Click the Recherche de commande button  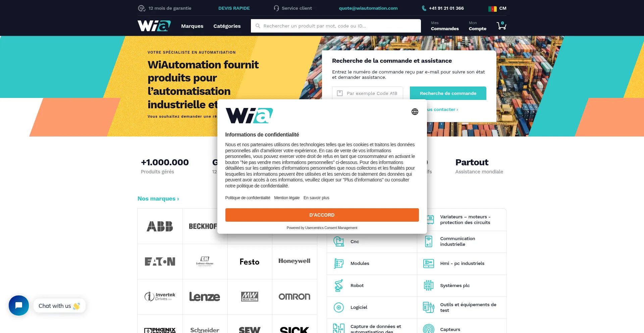tap(448, 93)
